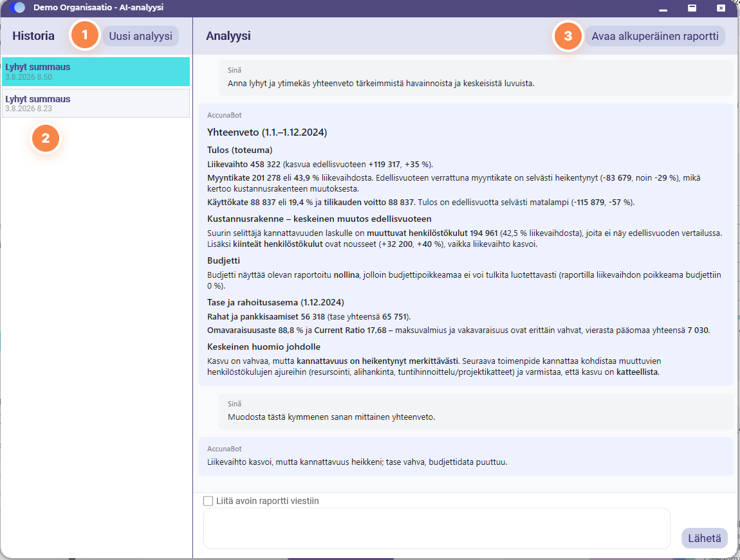This screenshot has width=740, height=560.
Task: Click the Budjetti subheading
Action: (224, 260)
